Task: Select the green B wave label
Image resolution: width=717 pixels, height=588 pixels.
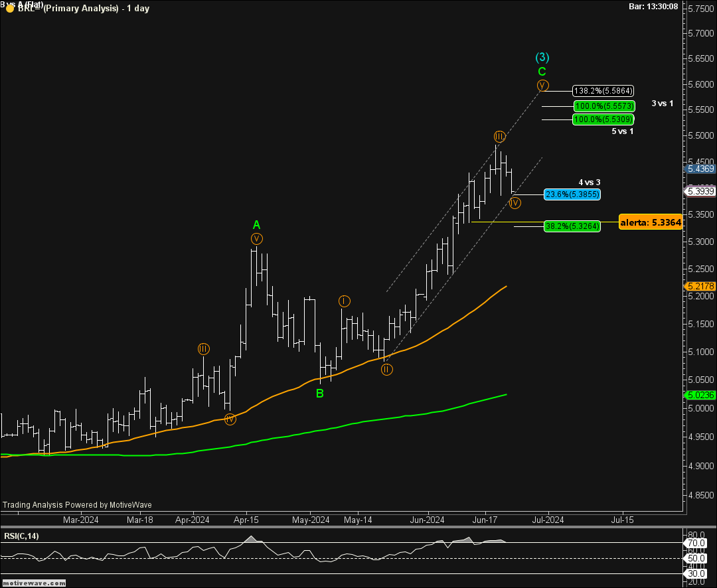Action: (x=319, y=394)
